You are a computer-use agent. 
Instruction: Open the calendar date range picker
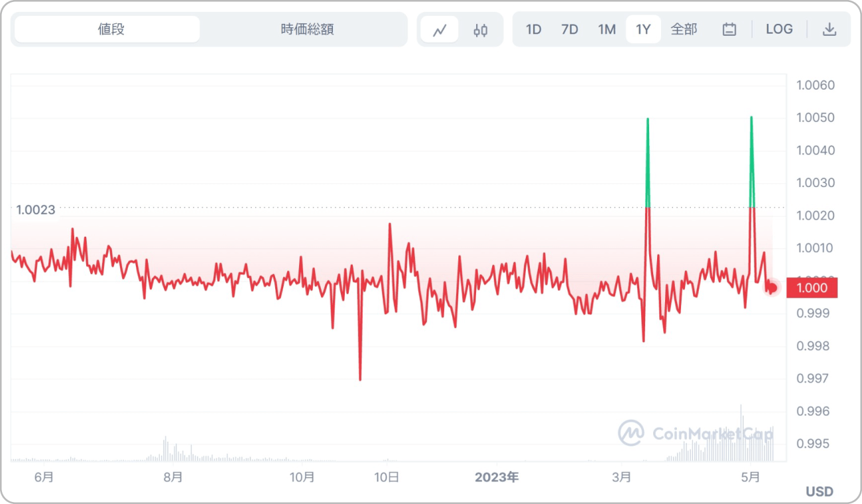click(x=729, y=29)
